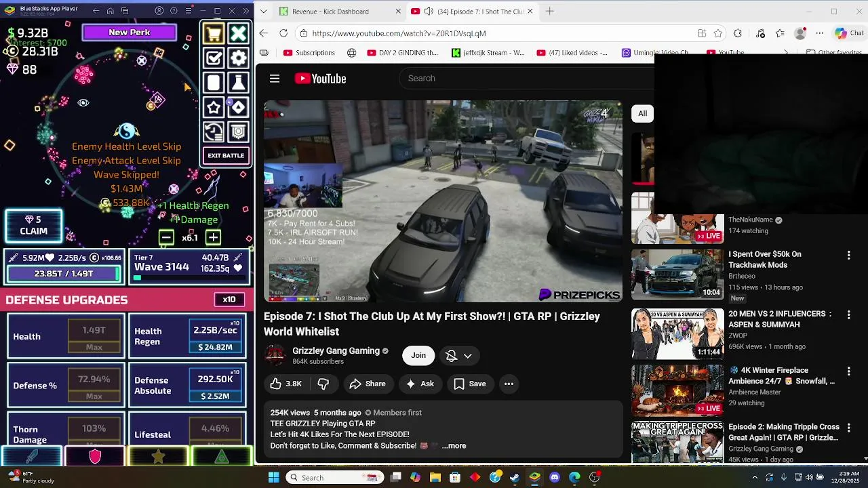This screenshot has height=488, width=868.
Task: Decrease game speed with minus button
Action: point(166,237)
